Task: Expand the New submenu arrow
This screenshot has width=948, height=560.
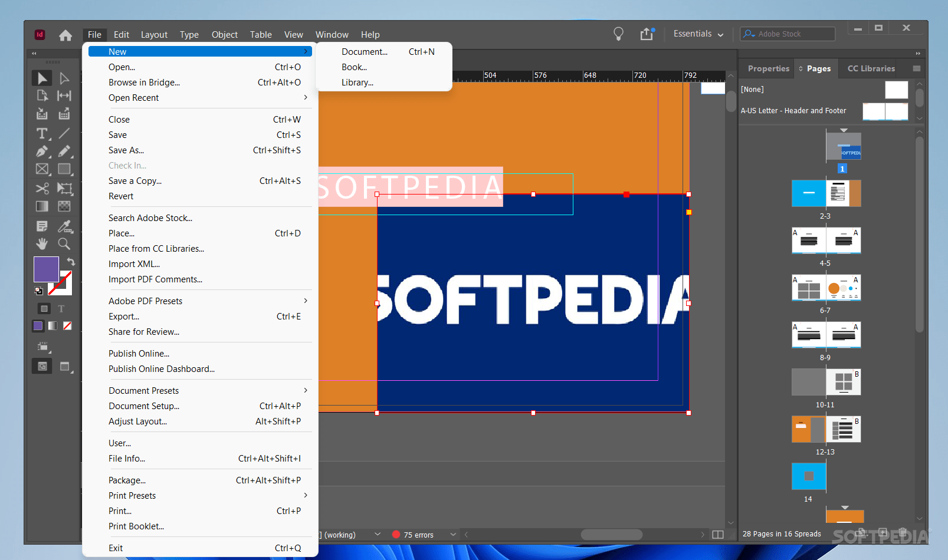Action: coord(306,52)
